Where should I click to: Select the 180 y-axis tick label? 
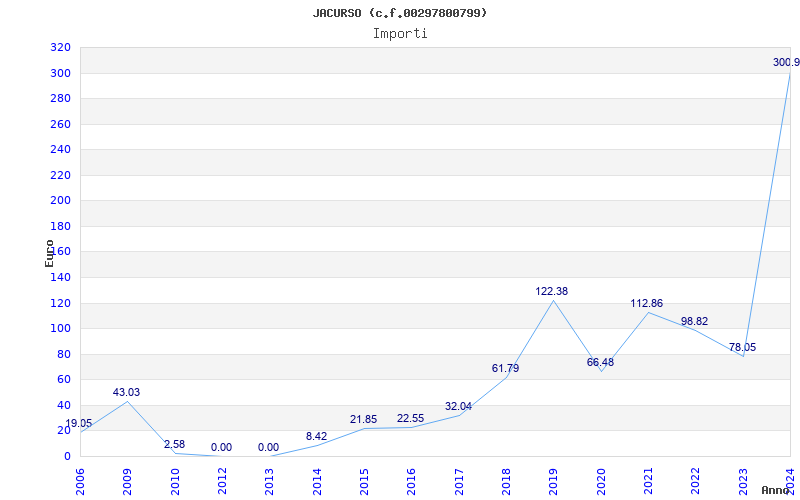[60, 226]
